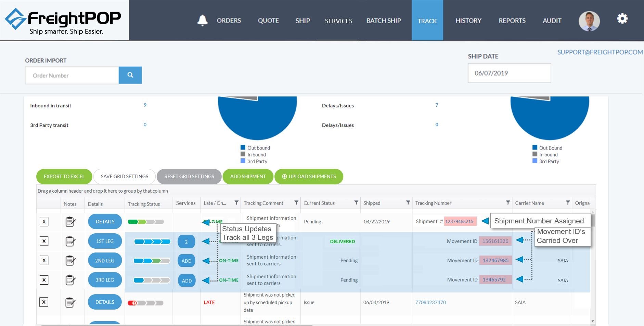Open notes icon in 2ND LEG row
This screenshot has height=326, width=644.
70,261
